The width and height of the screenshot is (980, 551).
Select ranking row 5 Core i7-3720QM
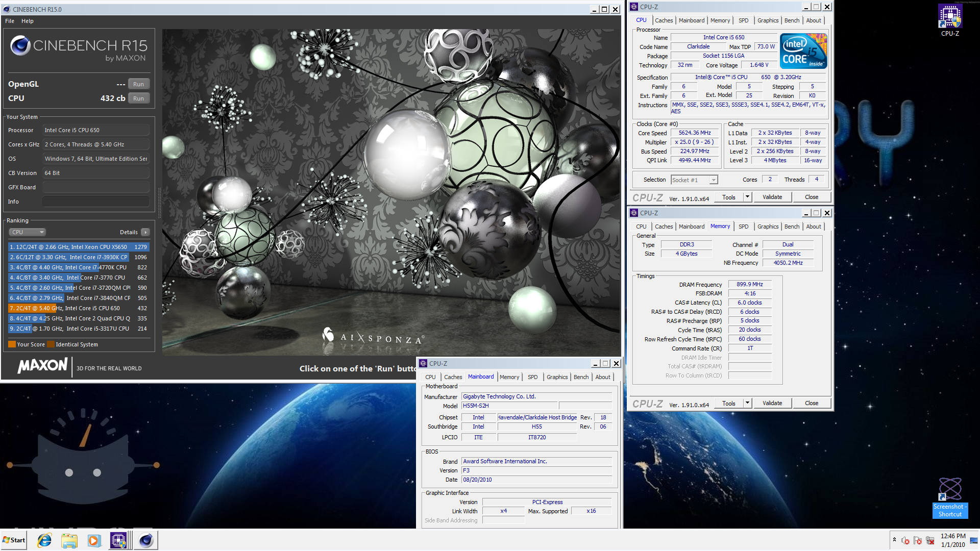tap(79, 288)
